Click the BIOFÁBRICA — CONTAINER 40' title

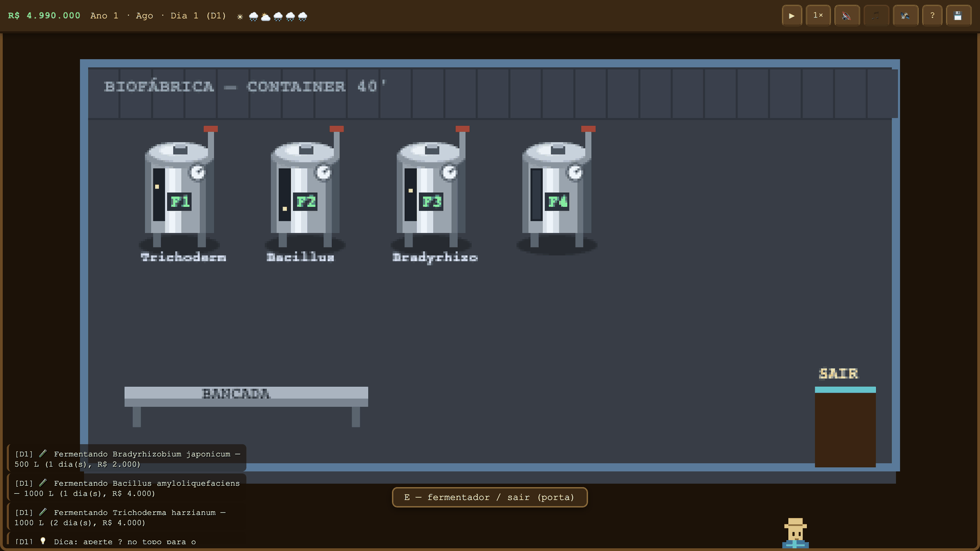(245, 86)
